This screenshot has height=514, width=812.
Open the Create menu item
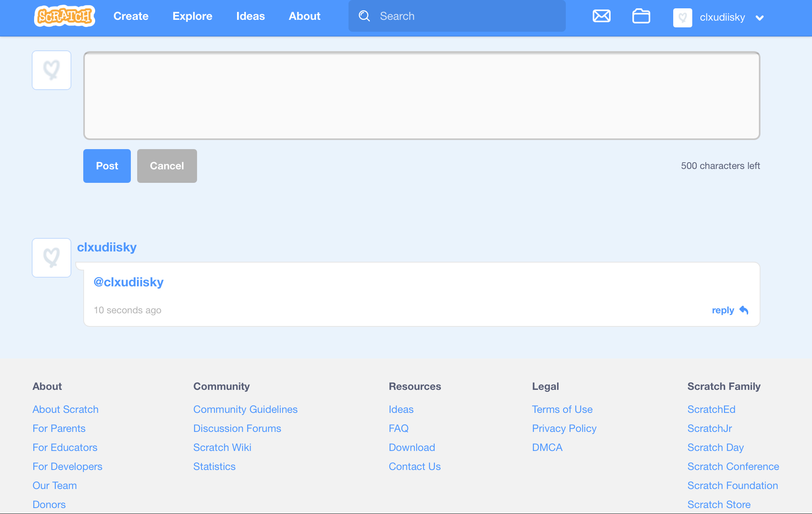[131, 16]
